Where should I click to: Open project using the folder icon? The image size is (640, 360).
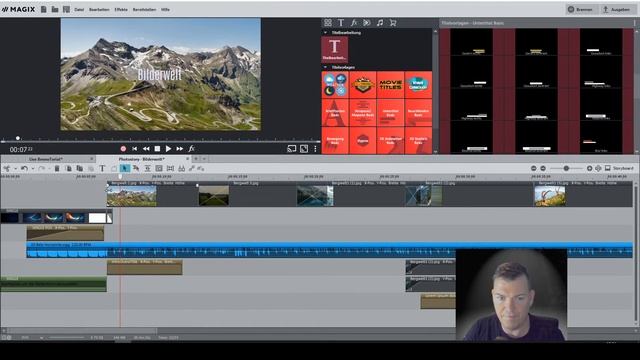pyautogui.click(x=55, y=9)
